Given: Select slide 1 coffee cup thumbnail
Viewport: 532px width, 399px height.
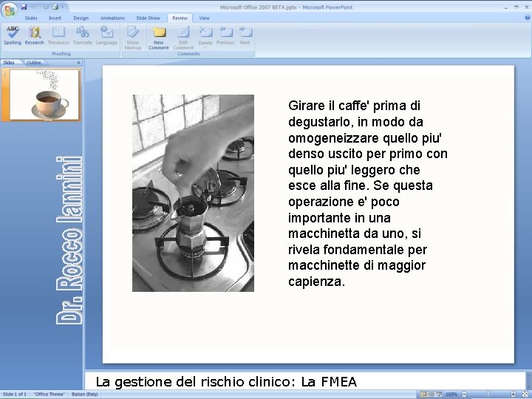Looking at the screenshot, I should (45, 95).
